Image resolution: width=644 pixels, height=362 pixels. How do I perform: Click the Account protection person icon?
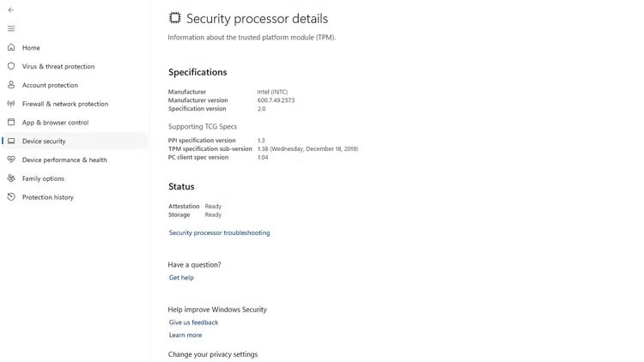click(x=11, y=85)
